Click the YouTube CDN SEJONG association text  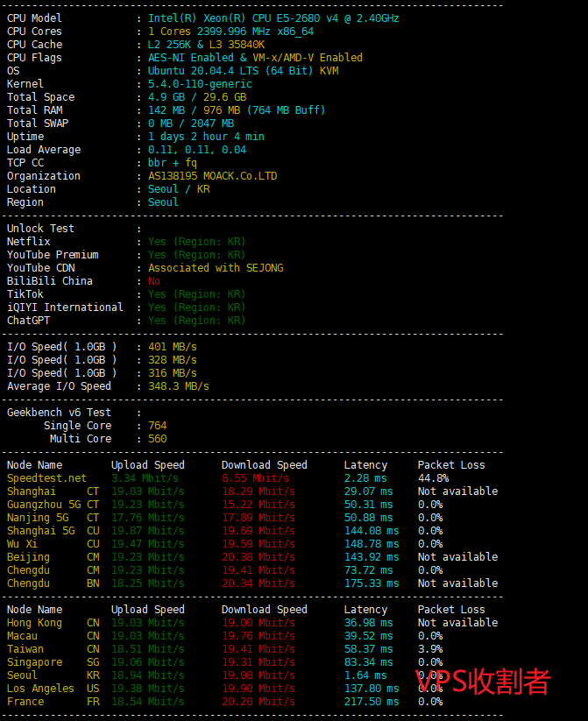point(216,268)
